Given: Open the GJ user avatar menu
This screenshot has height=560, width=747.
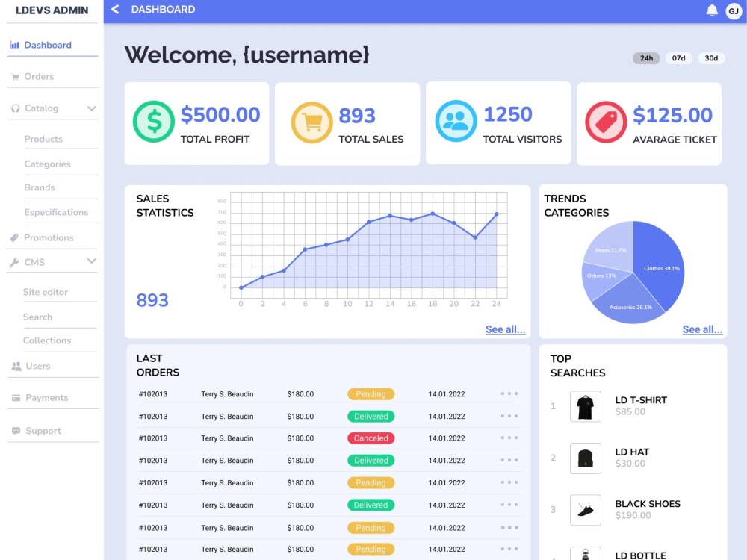Looking at the screenshot, I should (734, 11).
